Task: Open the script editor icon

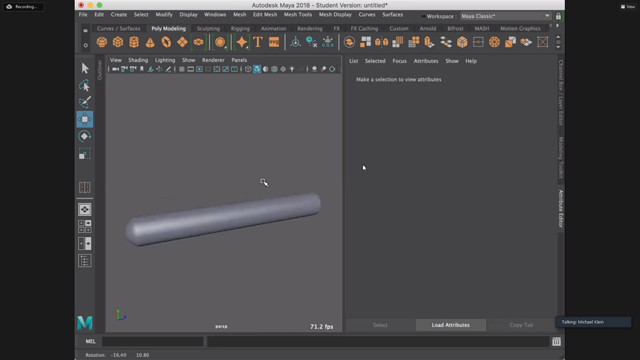Action: (x=556, y=342)
